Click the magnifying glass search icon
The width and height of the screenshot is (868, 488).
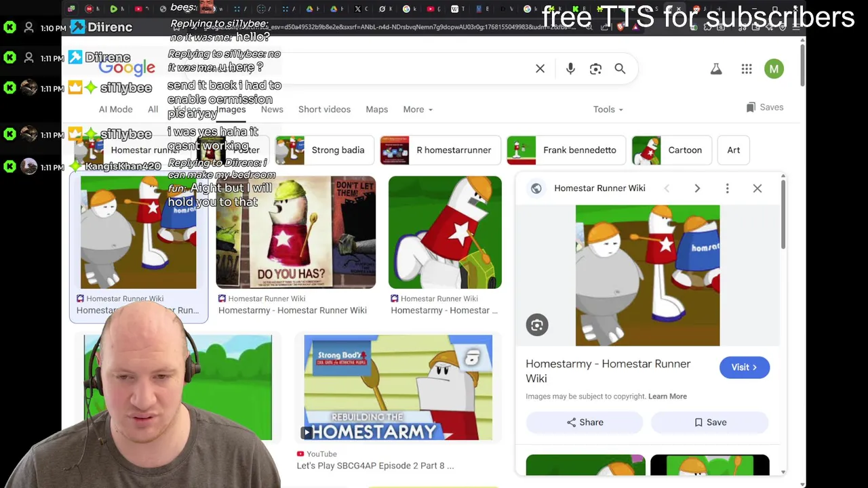620,68
